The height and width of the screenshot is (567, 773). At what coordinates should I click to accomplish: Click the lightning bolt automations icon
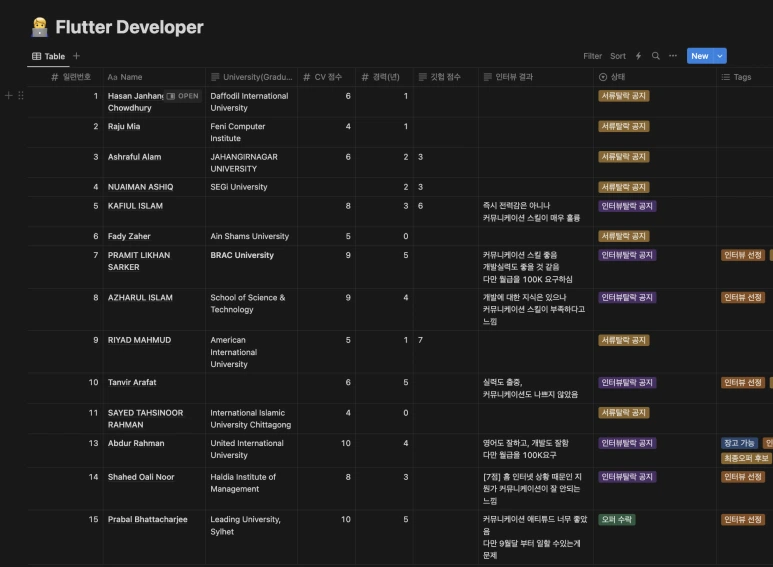tap(638, 56)
